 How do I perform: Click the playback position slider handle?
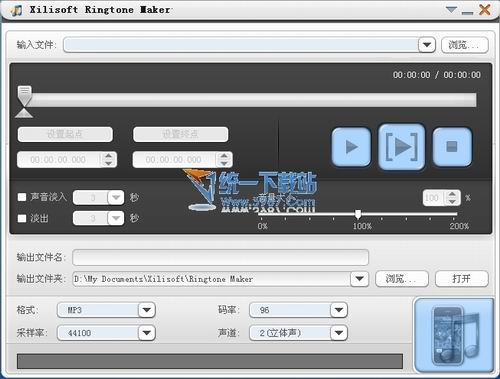pos(25,95)
